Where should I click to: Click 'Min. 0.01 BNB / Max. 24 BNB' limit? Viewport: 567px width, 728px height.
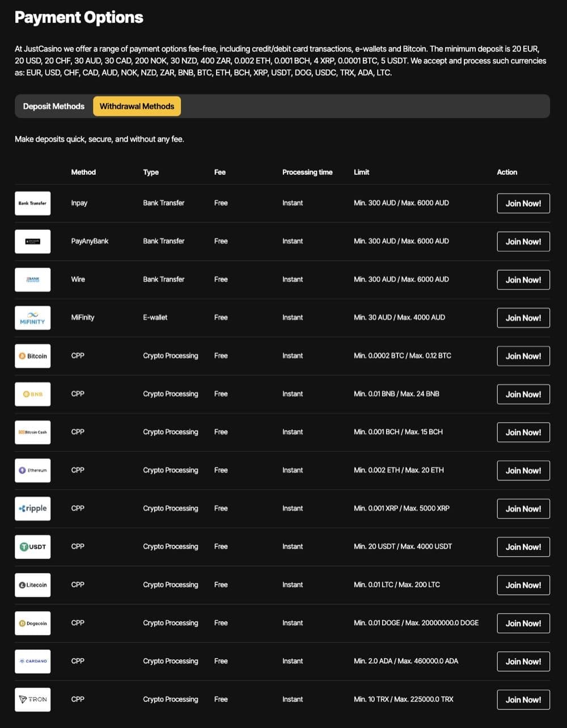tap(396, 394)
